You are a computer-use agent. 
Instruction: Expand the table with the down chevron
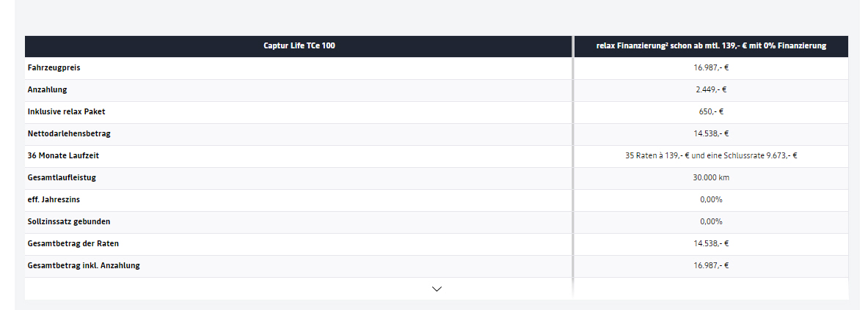pyautogui.click(x=437, y=289)
